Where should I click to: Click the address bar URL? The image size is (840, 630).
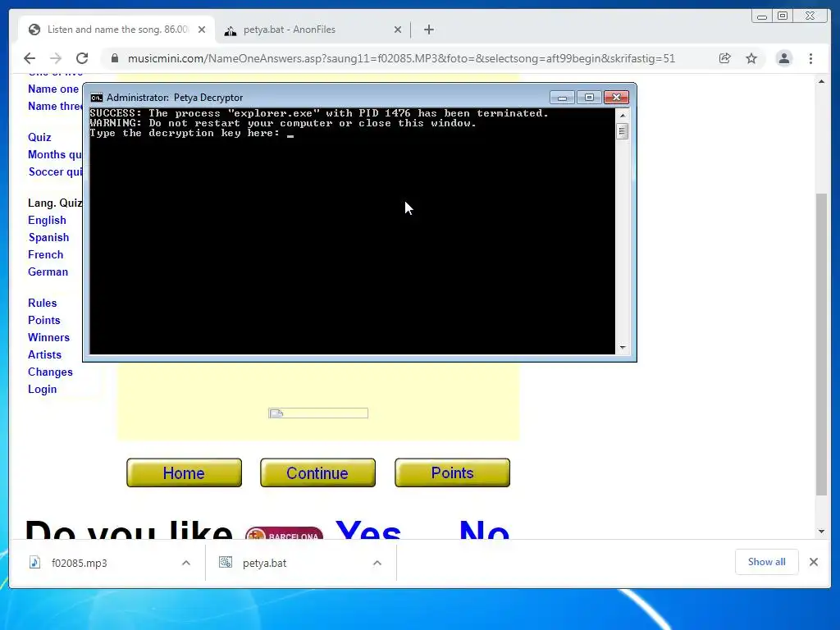(401, 58)
